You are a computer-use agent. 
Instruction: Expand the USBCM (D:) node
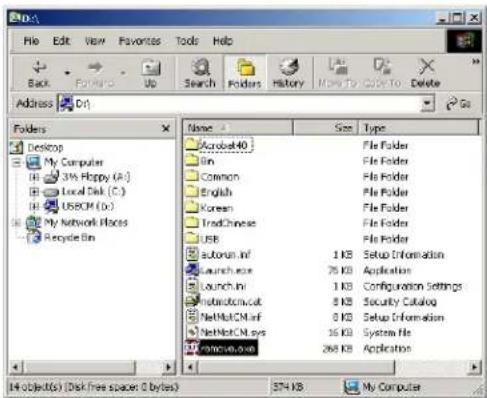click(34, 207)
